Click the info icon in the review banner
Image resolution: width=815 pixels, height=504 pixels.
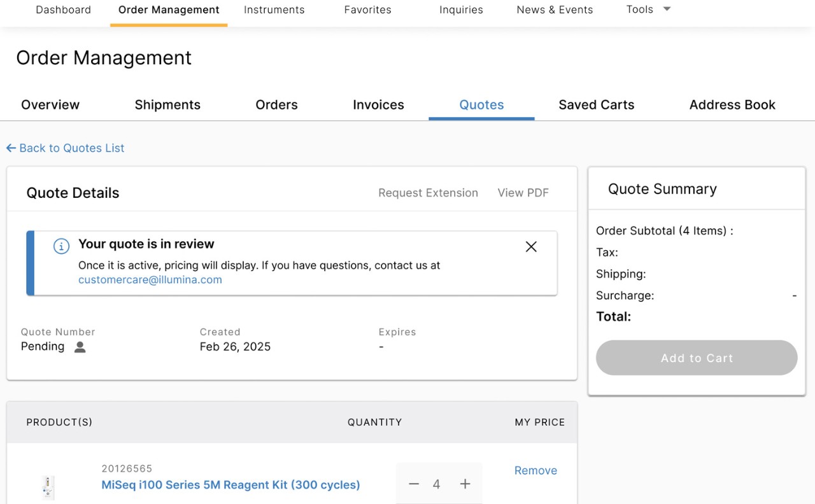point(60,246)
